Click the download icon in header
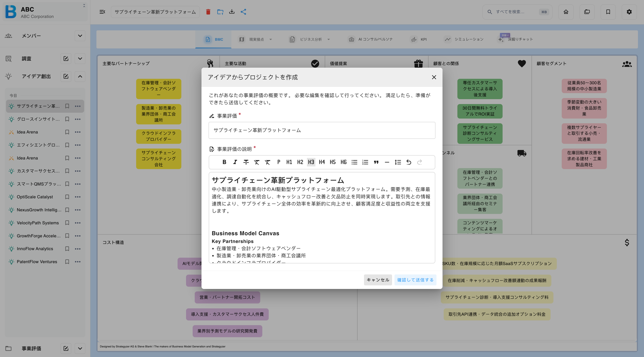This screenshot has width=644, height=357. coord(232,12)
